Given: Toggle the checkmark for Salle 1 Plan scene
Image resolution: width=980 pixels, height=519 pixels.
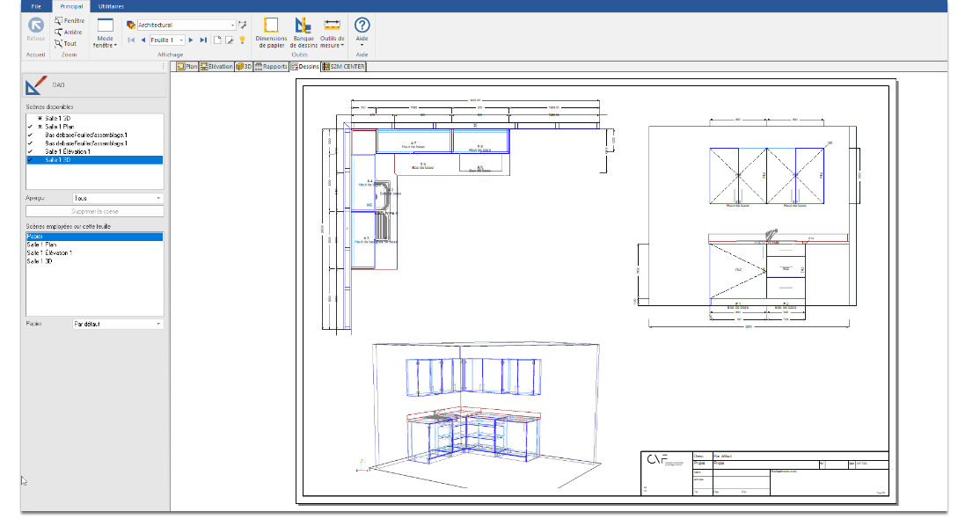Looking at the screenshot, I should [x=30, y=127].
